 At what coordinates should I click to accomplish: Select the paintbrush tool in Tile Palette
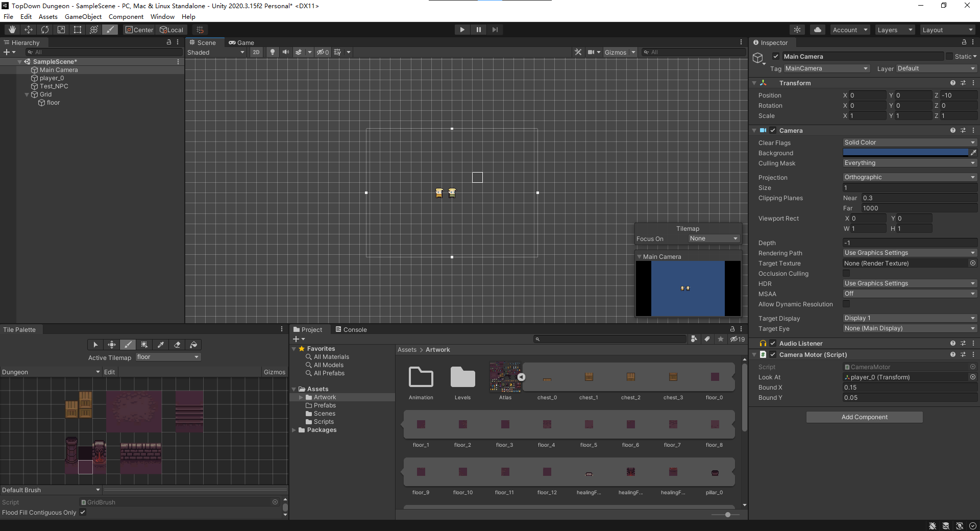point(128,345)
